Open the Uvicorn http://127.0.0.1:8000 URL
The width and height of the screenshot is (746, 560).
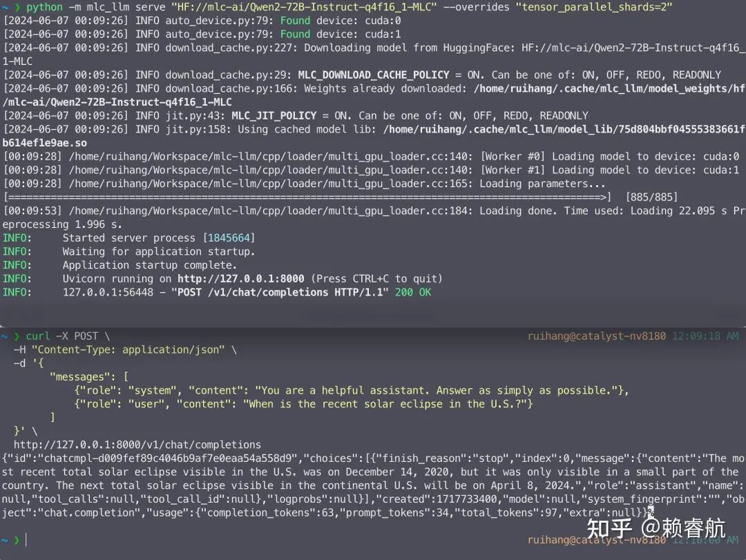pos(241,279)
